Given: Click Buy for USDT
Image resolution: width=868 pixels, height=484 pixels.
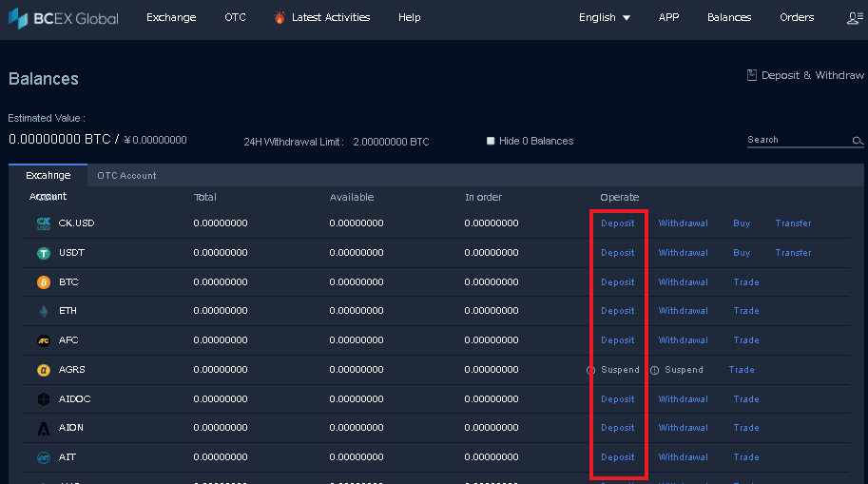Looking at the screenshot, I should click(x=742, y=253).
